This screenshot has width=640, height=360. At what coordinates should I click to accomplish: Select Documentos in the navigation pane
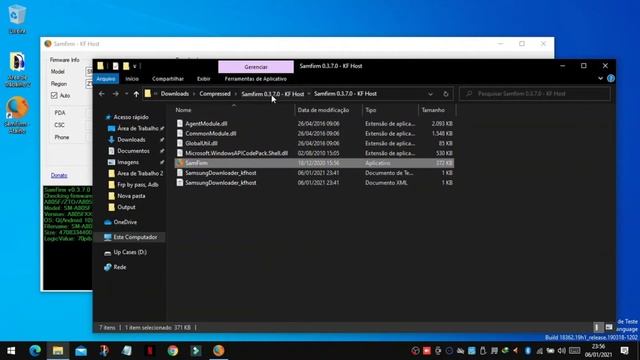pyautogui.click(x=133, y=151)
